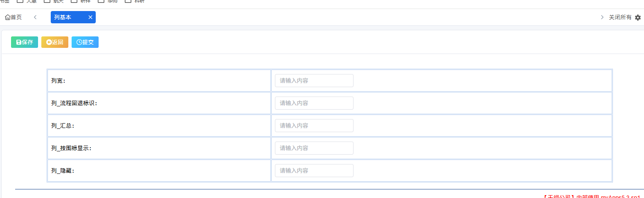
Task: Click the 列宽 row label
Action: (58, 81)
